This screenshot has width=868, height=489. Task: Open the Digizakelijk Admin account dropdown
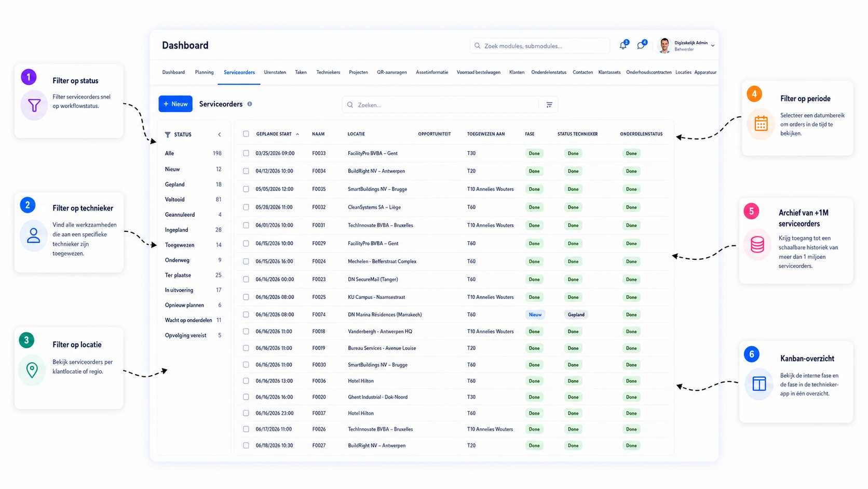(x=713, y=46)
